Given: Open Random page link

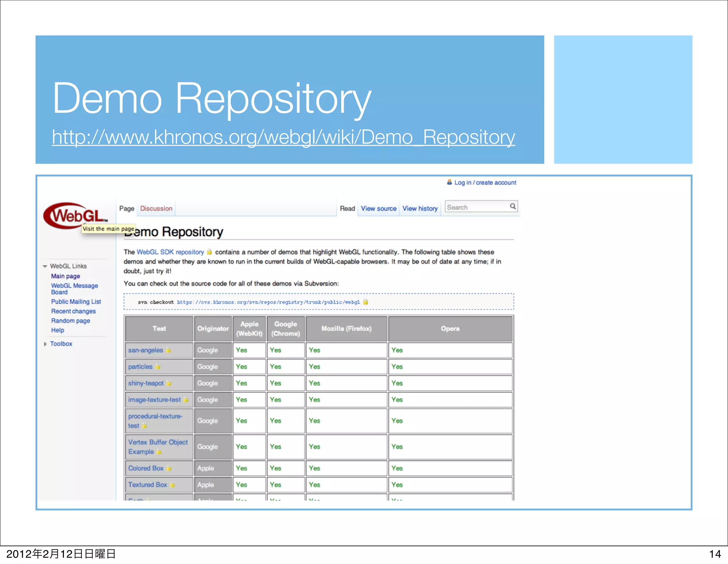Looking at the screenshot, I should click(70, 321).
